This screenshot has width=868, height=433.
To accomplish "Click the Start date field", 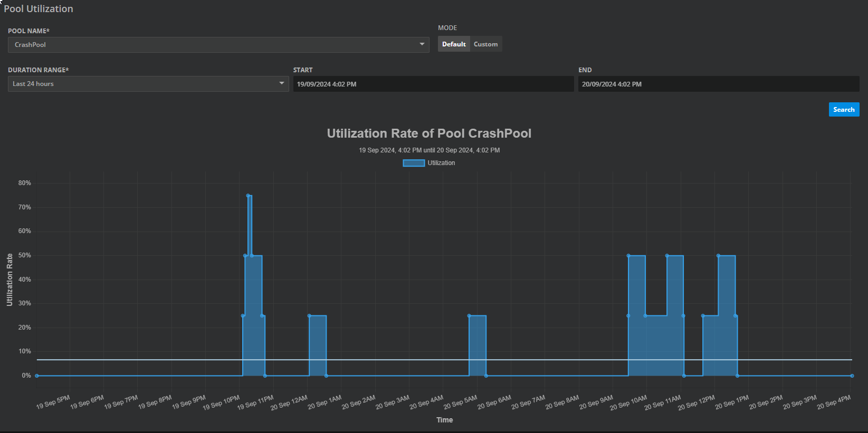I will click(x=433, y=84).
